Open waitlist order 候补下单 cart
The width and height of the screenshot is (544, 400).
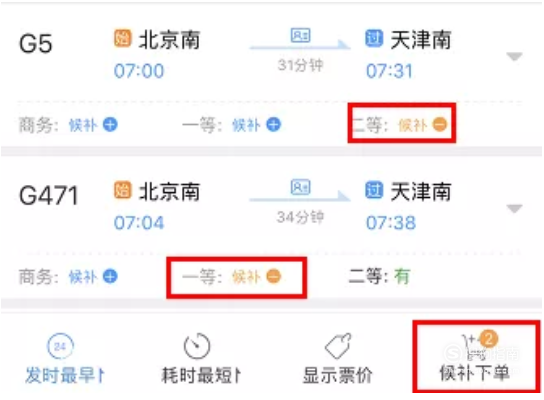coord(475,357)
